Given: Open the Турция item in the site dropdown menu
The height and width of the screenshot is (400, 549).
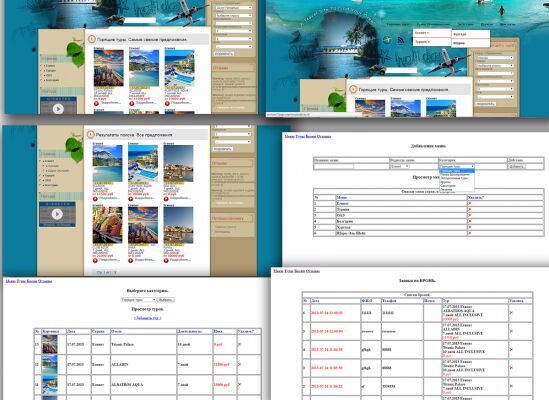Looking at the screenshot, I should (432, 42).
